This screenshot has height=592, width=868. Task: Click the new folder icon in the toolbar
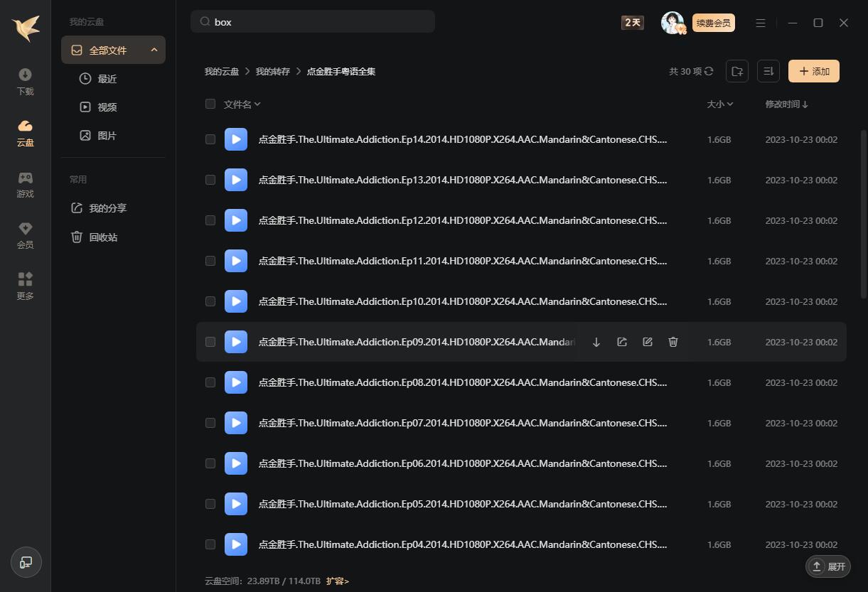737,71
